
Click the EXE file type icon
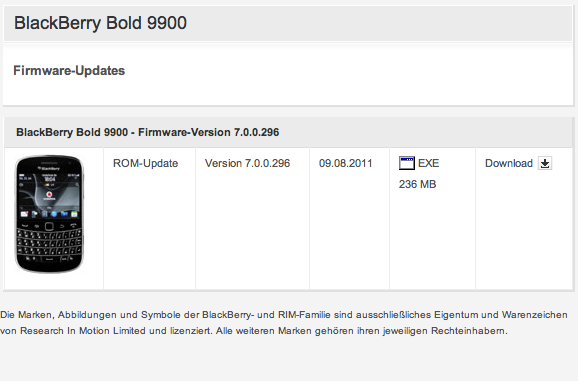click(407, 163)
